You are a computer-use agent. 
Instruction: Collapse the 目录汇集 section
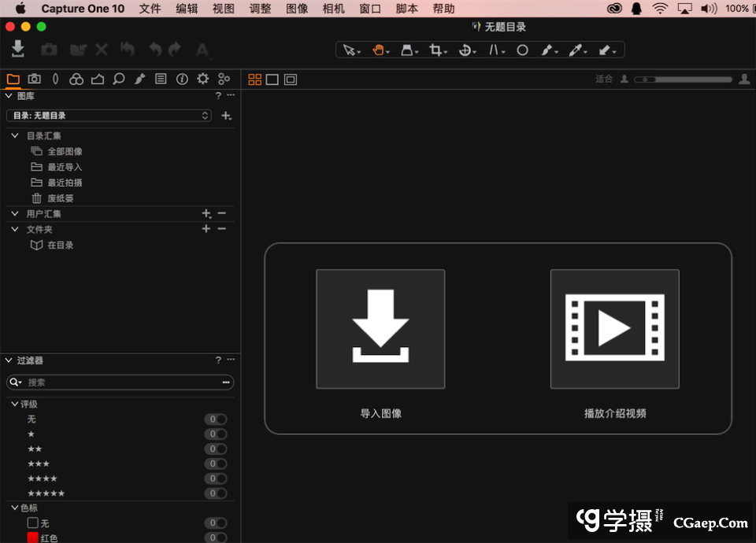15,135
